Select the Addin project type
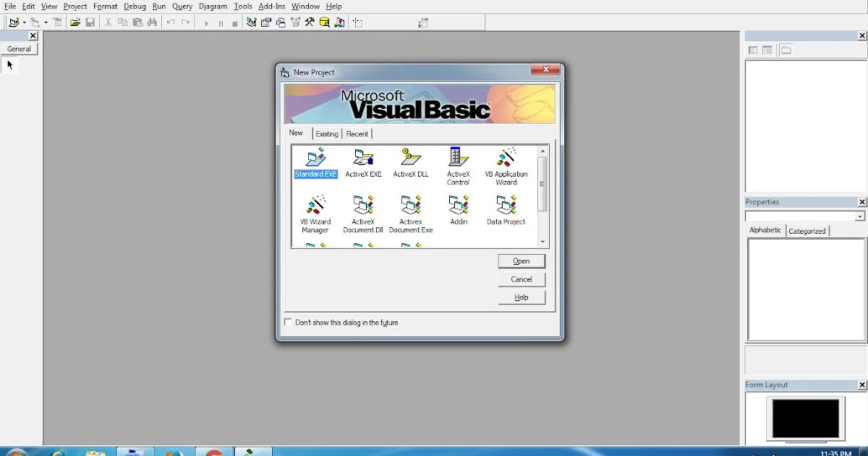 (459, 211)
